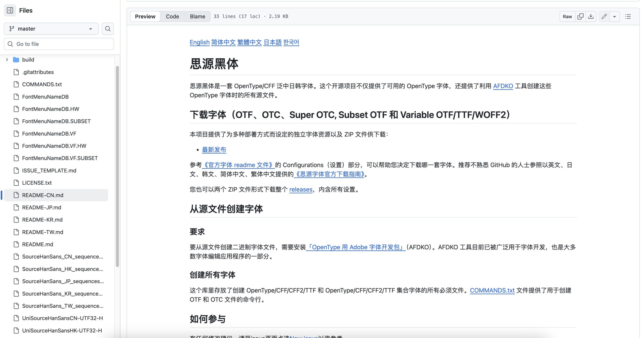The width and height of the screenshot is (644, 338).
Task: Copy raw file contents icon
Action: [x=580, y=17]
